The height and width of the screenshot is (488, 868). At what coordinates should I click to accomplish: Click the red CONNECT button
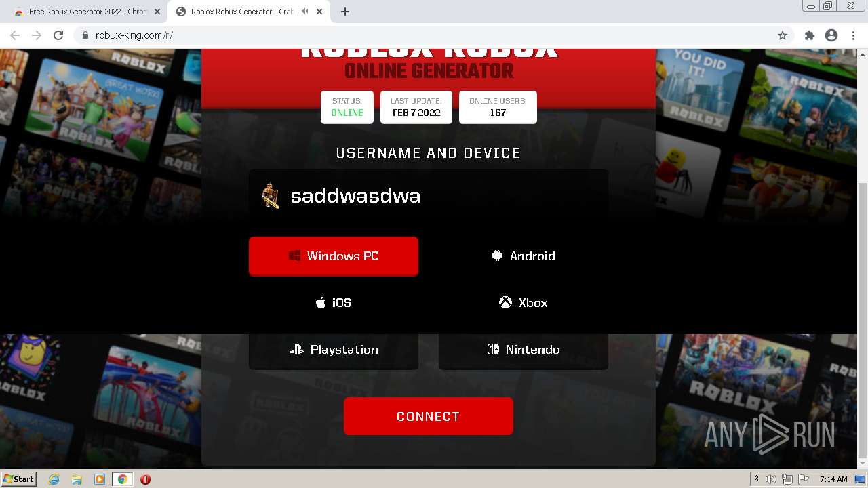[429, 416]
